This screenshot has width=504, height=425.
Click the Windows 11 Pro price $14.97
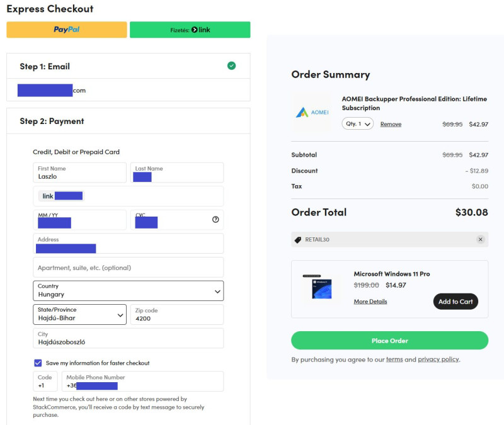(x=396, y=285)
